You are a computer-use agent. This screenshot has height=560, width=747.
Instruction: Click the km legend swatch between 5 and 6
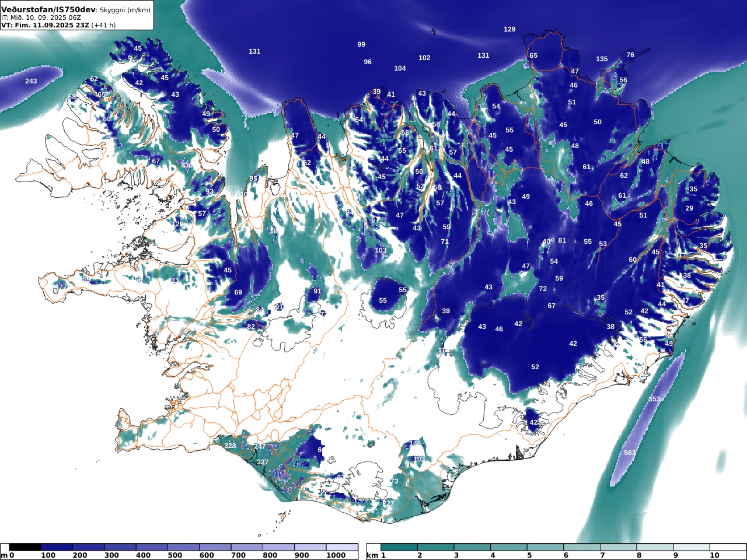(546, 547)
